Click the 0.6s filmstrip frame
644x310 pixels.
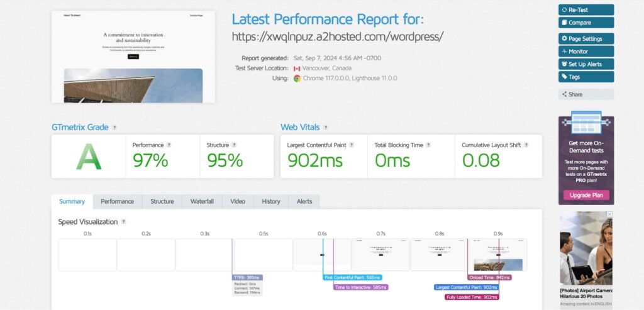tap(322, 255)
